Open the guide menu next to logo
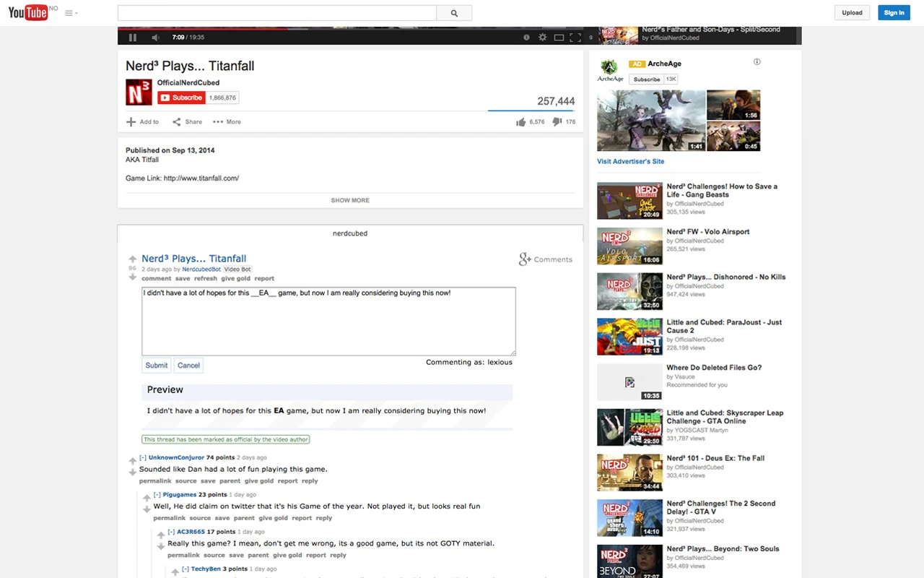Image resolution: width=924 pixels, height=578 pixels. pos(71,13)
